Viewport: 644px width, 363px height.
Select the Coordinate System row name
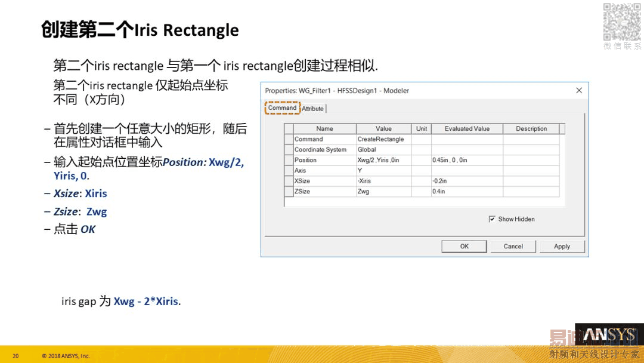pos(324,150)
